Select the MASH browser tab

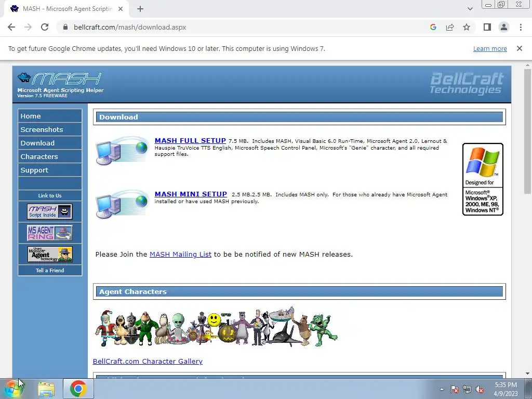click(x=66, y=9)
